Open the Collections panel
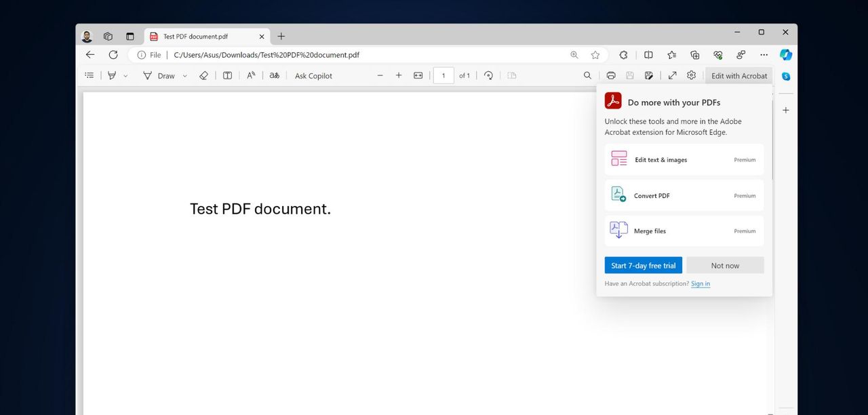Screen dimensions: 868x415 [x=694, y=55]
